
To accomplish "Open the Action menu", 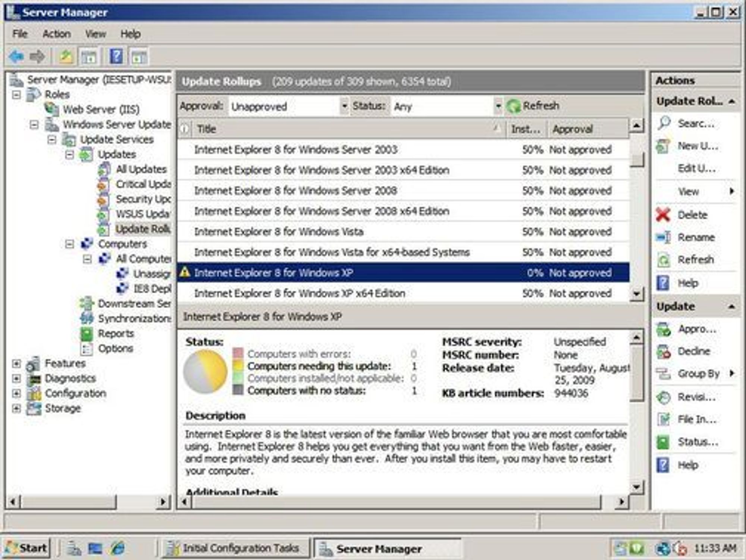I will click(56, 34).
